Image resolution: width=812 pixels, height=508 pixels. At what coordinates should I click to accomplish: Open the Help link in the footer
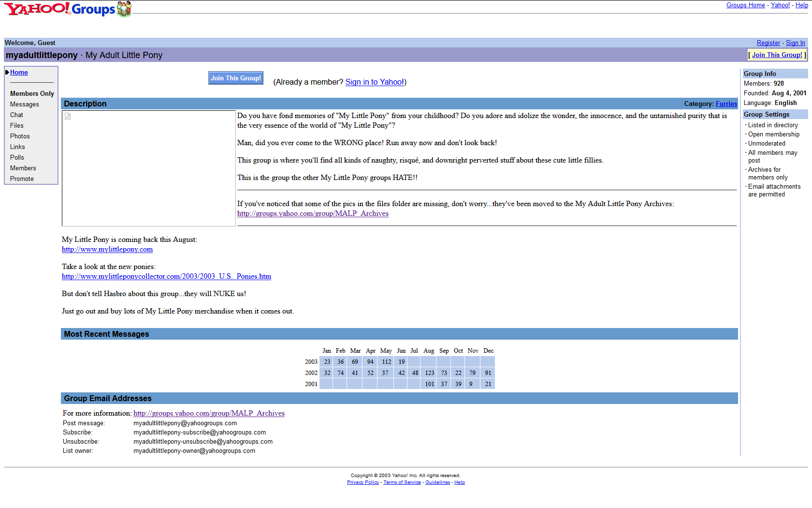coord(460,482)
